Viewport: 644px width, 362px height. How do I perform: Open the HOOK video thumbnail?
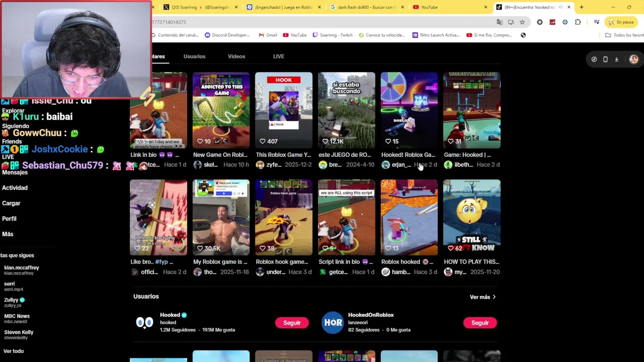pos(284,110)
